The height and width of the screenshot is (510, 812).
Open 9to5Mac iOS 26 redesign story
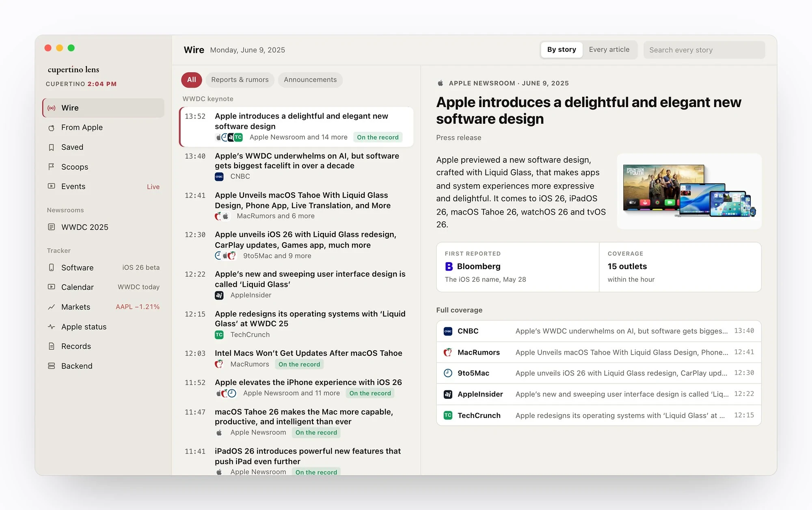click(296, 245)
